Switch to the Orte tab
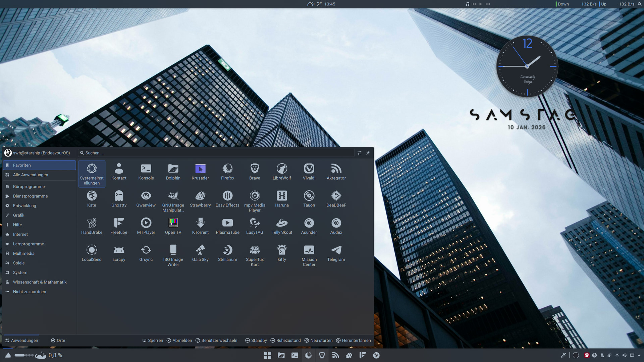Screen dimensions: 644x362 (x=58, y=340)
